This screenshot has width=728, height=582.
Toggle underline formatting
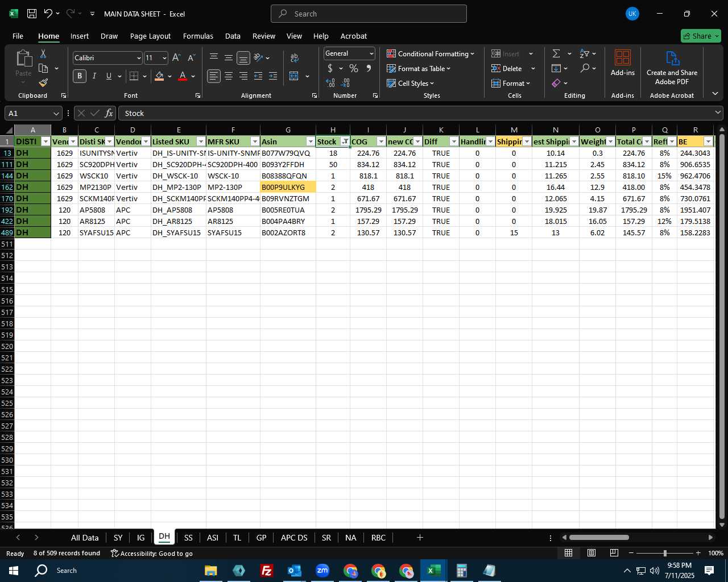(109, 76)
